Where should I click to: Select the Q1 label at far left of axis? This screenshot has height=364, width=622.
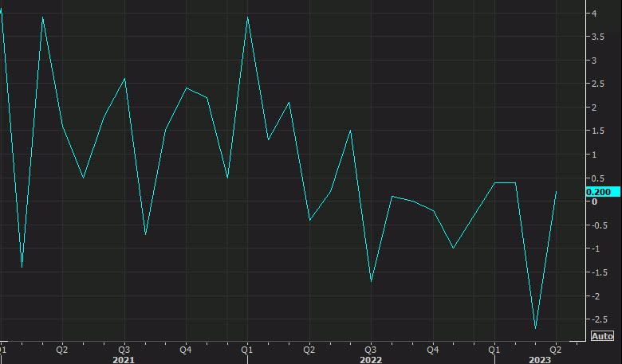tap(4, 349)
